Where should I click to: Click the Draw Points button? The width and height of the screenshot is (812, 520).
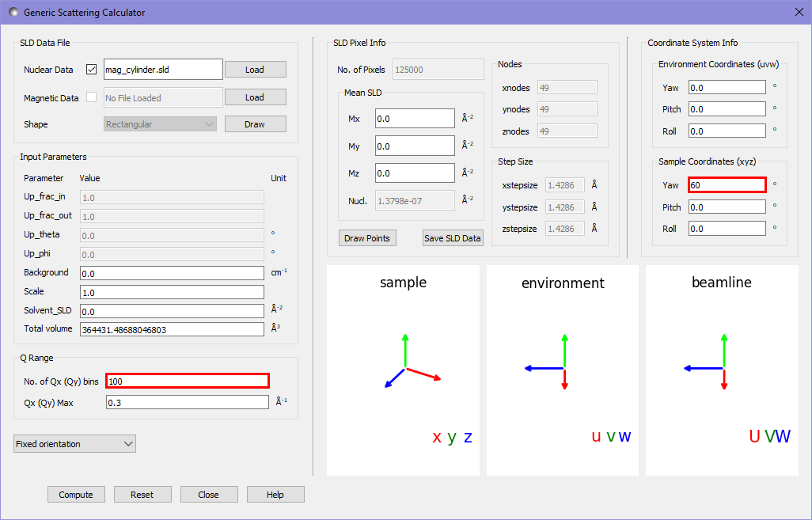(367, 238)
